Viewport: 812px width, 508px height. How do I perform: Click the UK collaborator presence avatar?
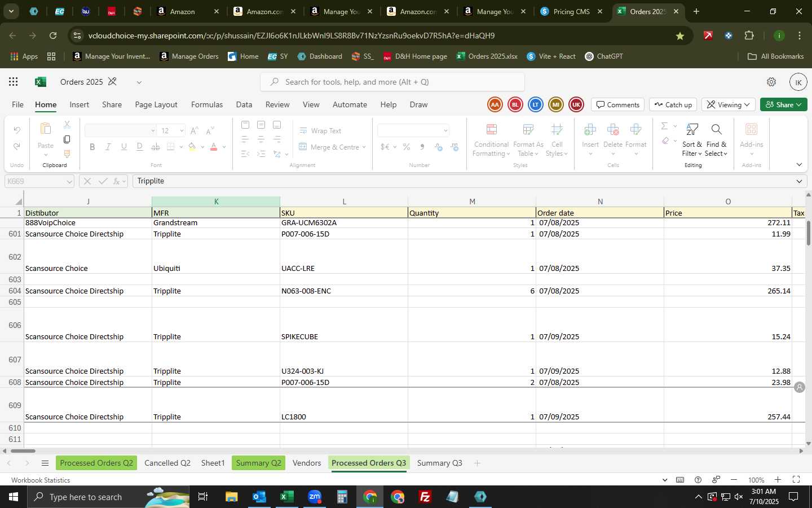pyautogui.click(x=576, y=104)
